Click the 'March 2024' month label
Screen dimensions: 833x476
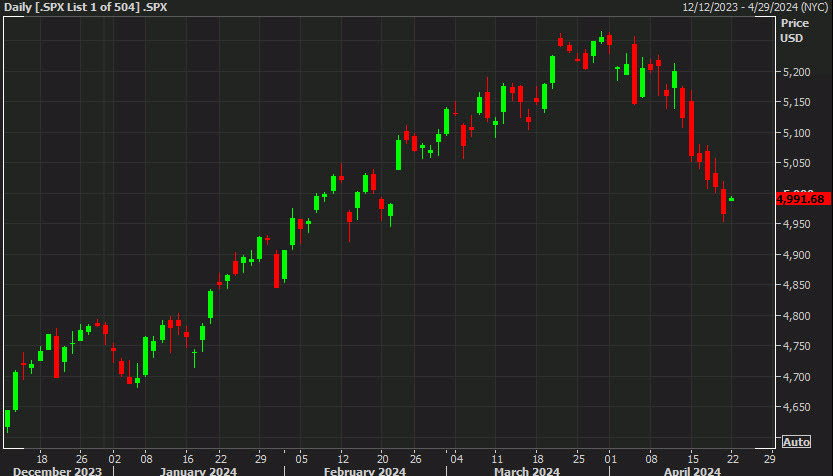[x=527, y=471]
